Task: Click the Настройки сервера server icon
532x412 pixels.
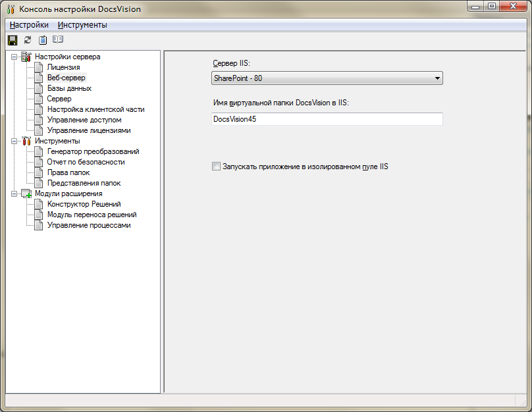Action: pos(25,57)
